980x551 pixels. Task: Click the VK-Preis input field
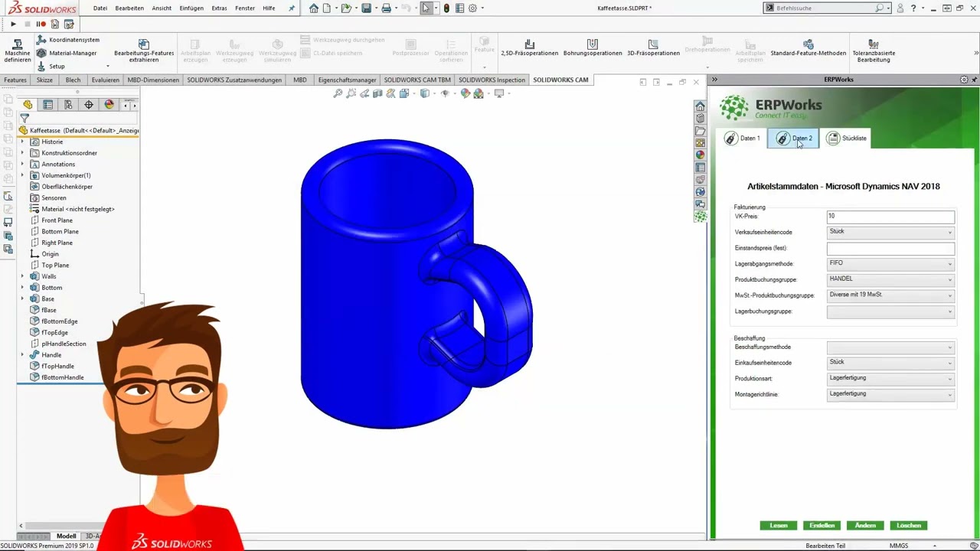point(890,217)
